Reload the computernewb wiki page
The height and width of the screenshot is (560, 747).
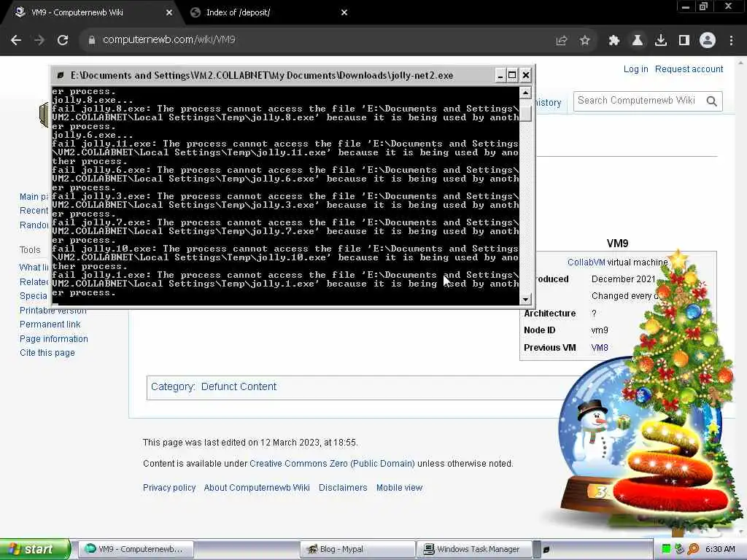click(x=63, y=40)
